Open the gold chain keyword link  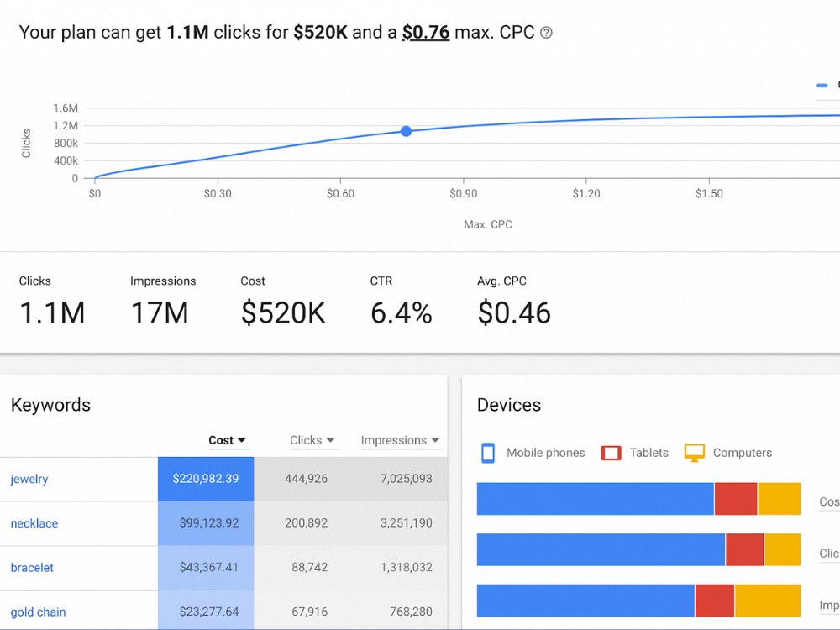[x=38, y=612]
